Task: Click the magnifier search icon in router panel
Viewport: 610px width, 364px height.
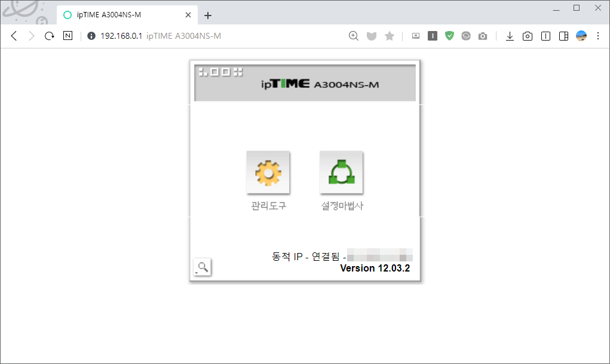Action: tap(203, 267)
